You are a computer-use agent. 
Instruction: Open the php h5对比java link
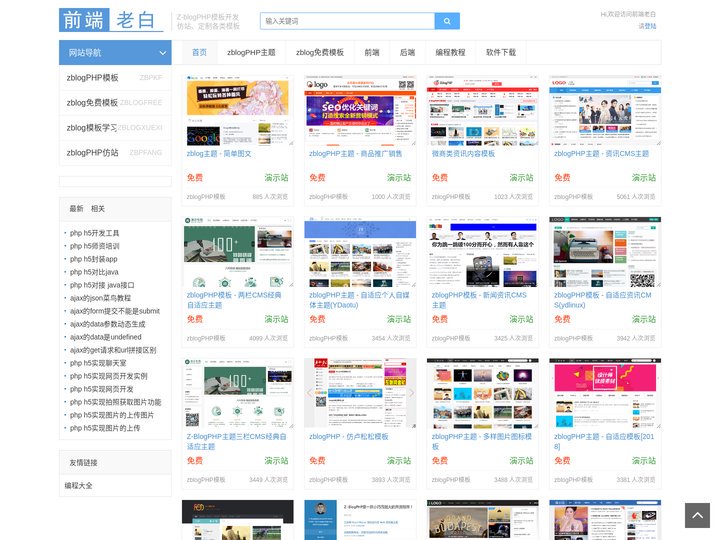(x=94, y=272)
